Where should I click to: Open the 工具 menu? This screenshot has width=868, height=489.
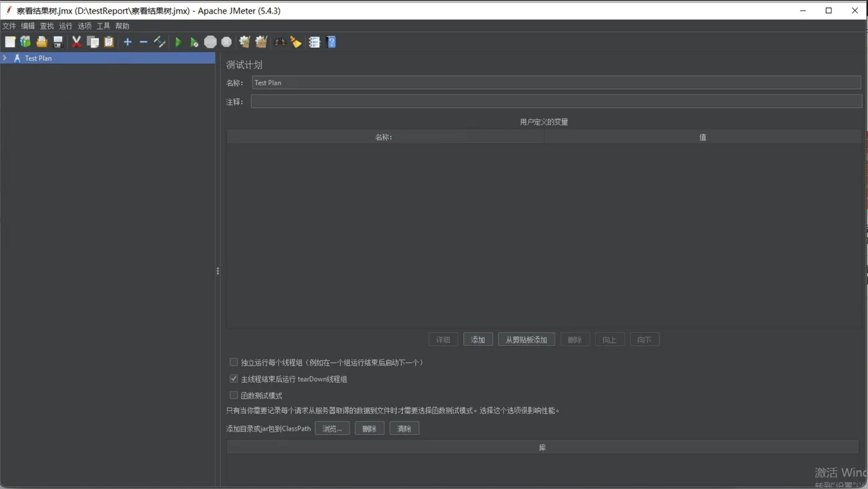pyautogui.click(x=104, y=26)
